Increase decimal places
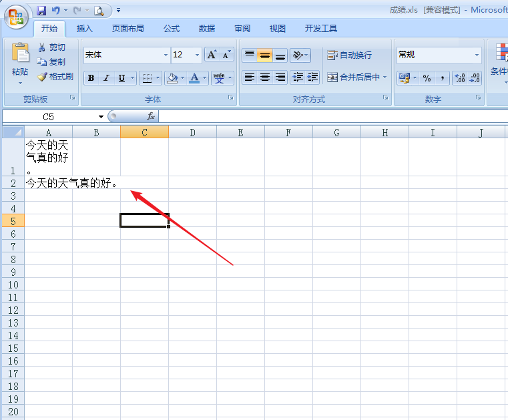The width and height of the screenshot is (508, 420). tap(460, 78)
